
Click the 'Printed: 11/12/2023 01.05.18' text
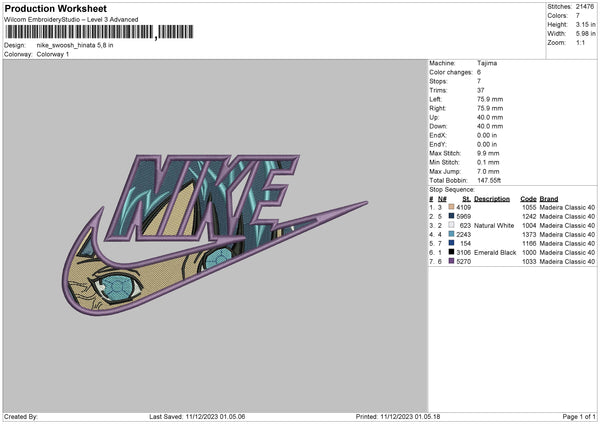point(398,416)
